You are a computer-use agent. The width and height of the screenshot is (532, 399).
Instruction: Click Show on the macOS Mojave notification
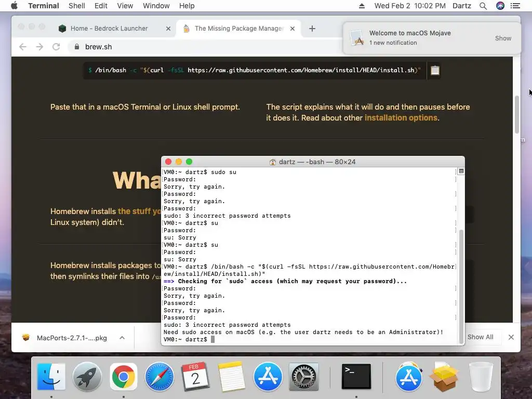(x=503, y=38)
